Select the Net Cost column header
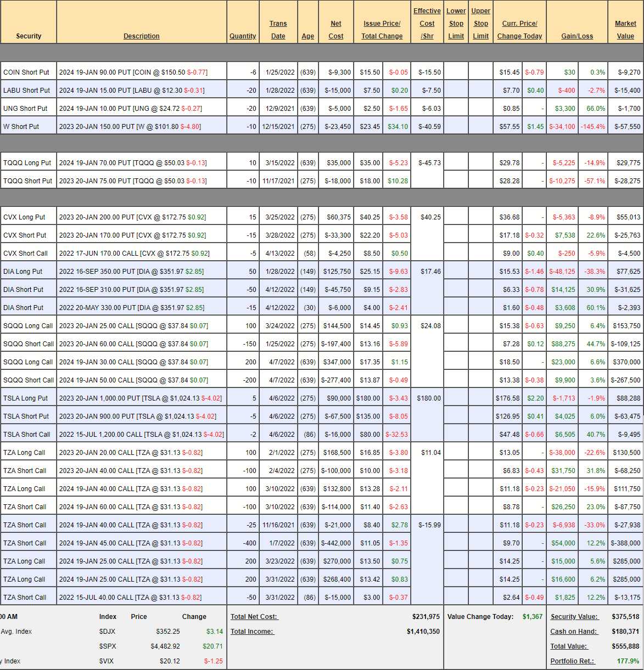The height and width of the screenshot is (670, 644). point(335,30)
